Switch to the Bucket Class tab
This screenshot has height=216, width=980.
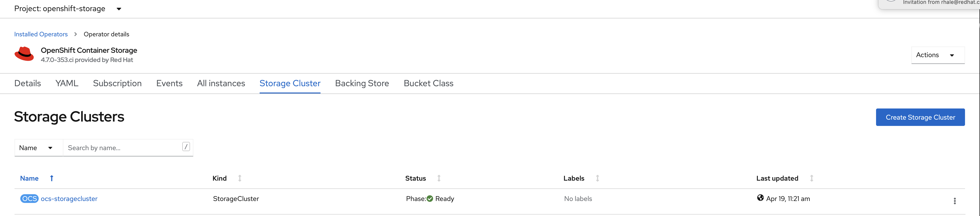pyautogui.click(x=428, y=83)
